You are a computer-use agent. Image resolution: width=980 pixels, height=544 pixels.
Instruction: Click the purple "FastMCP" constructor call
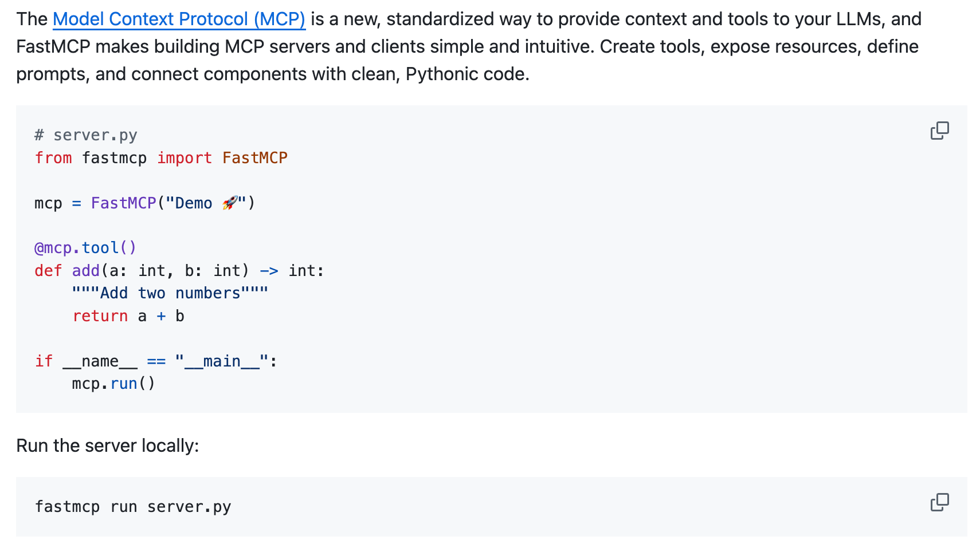tap(123, 203)
